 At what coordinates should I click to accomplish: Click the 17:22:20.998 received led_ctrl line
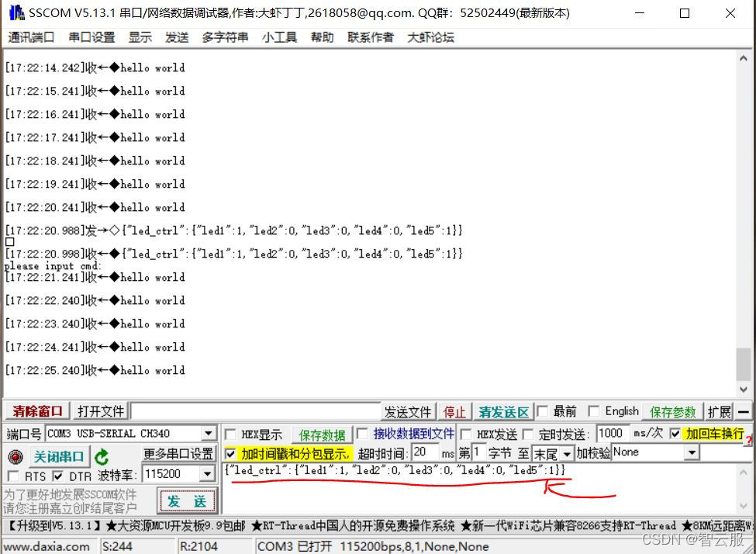[x=234, y=254]
